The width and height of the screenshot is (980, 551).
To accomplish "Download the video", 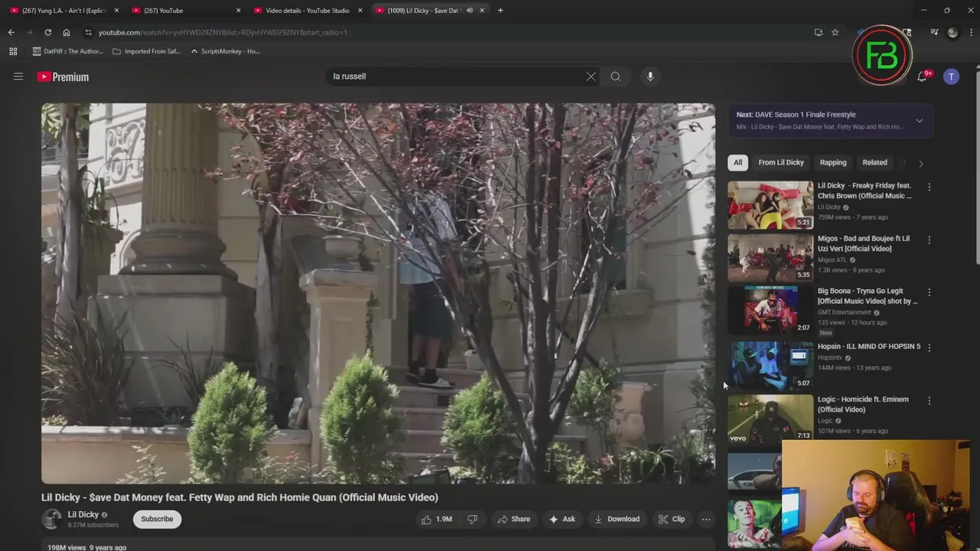I will tap(617, 519).
